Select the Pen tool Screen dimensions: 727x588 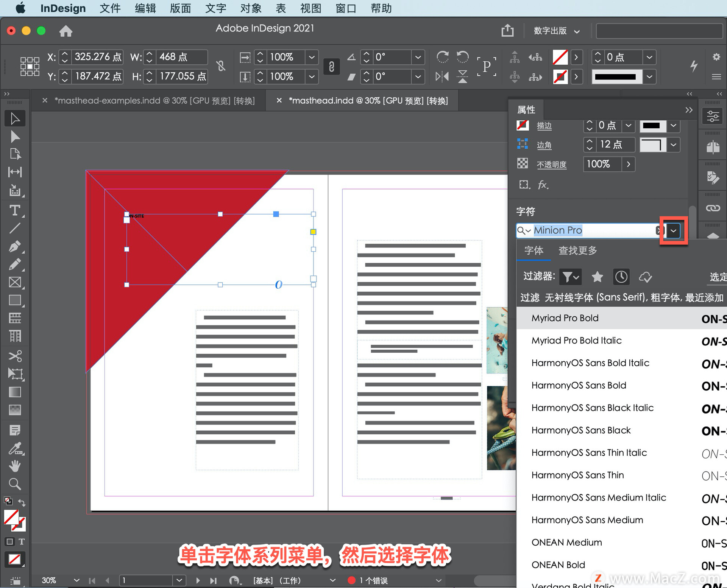click(x=15, y=246)
